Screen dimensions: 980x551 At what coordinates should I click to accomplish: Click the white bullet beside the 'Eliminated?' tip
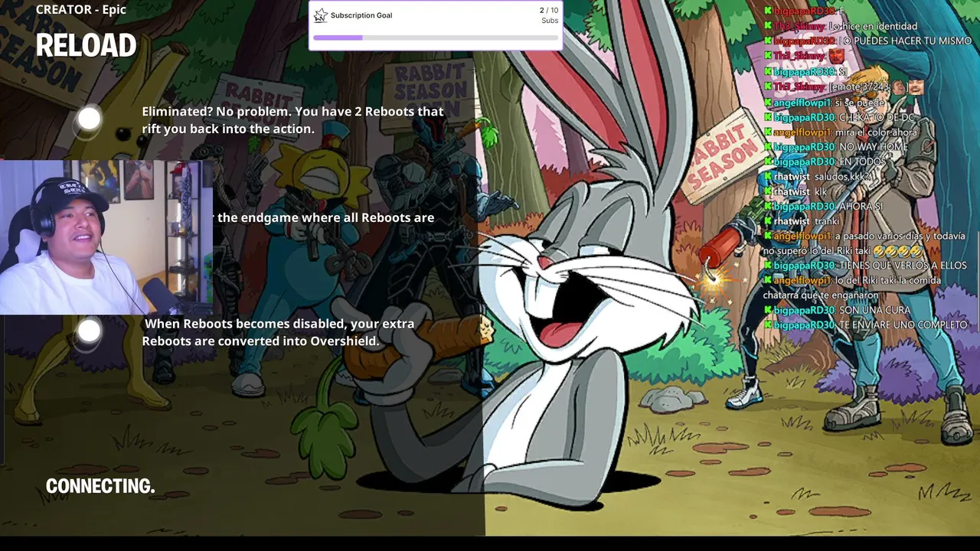pos(90,119)
